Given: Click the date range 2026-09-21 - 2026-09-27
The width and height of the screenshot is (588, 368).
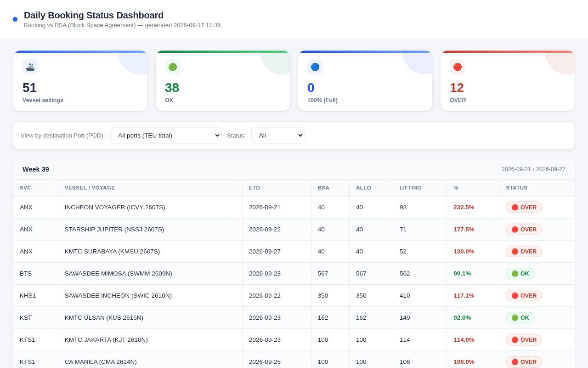Looking at the screenshot, I should click(533, 169).
